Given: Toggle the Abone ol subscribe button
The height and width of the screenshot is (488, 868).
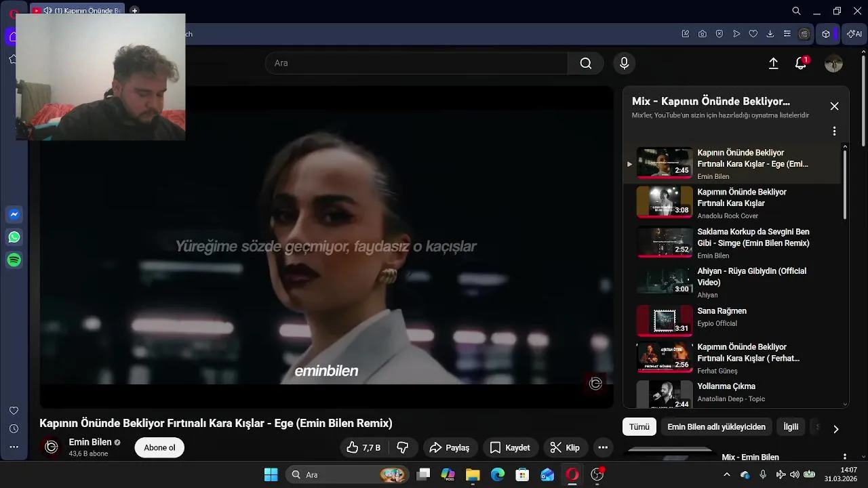Looking at the screenshot, I should click(159, 447).
